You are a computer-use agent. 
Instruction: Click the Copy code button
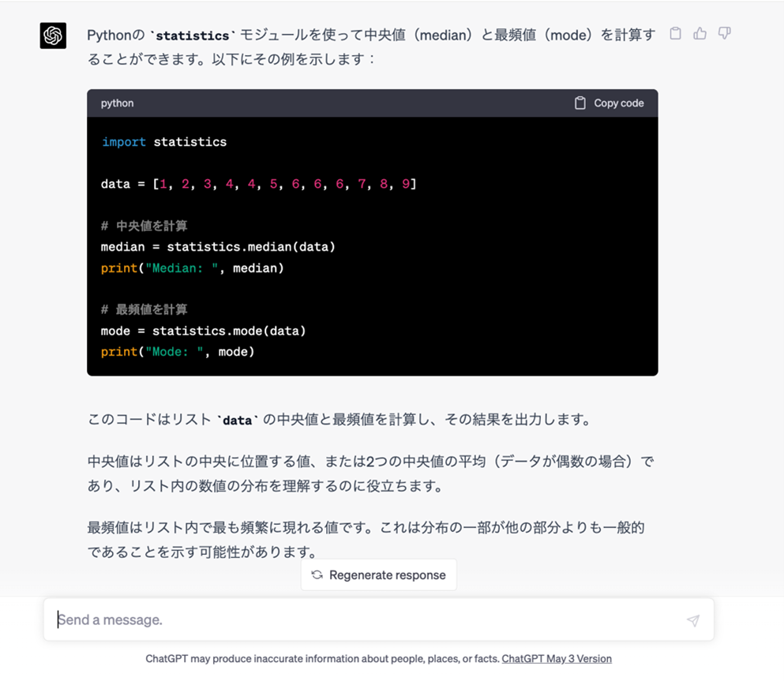click(618, 103)
